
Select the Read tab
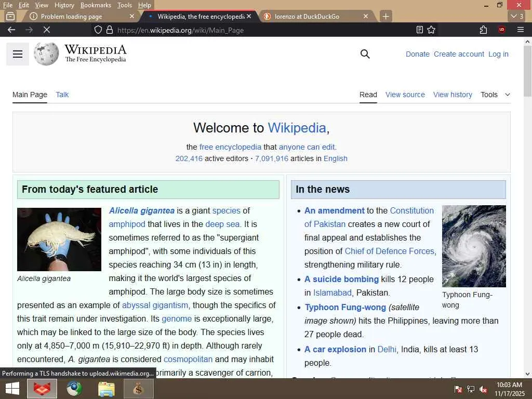(368, 95)
